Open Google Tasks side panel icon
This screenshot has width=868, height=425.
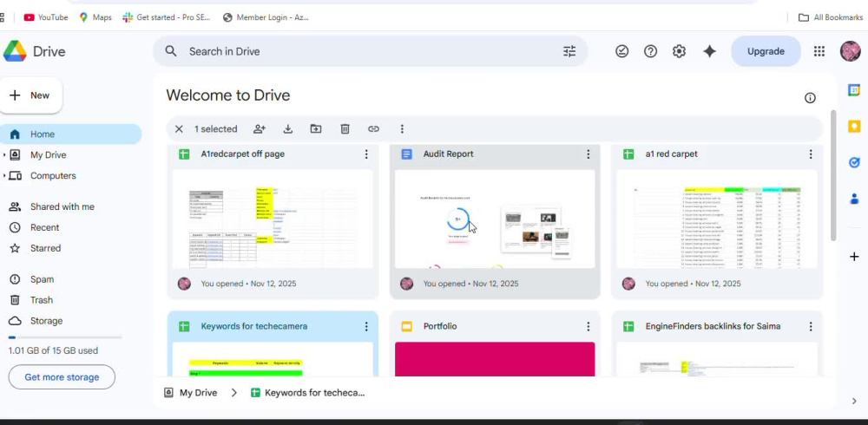pos(854,162)
